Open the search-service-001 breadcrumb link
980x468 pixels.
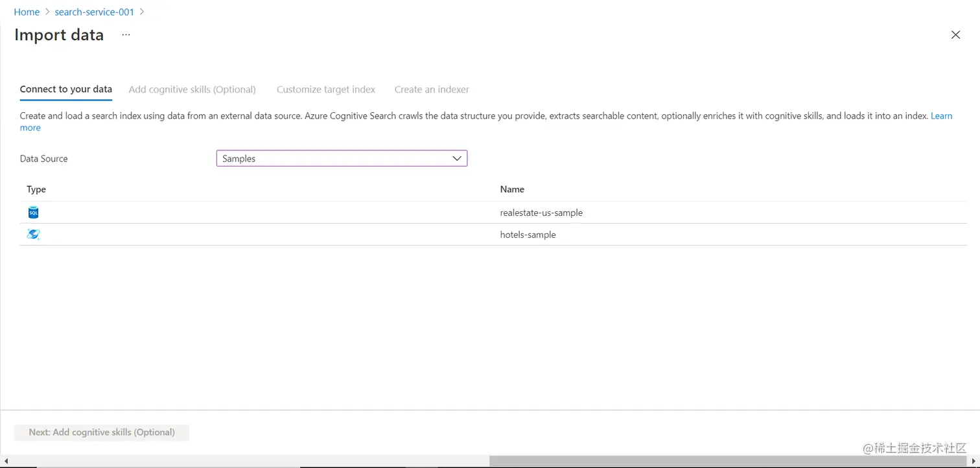pos(95,12)
